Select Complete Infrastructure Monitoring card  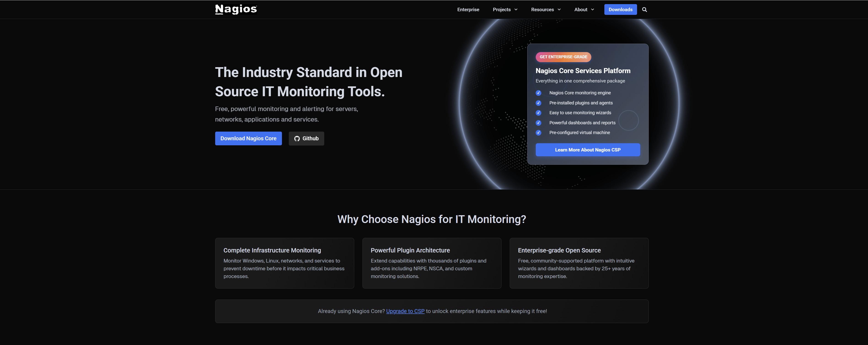click(x=284, y=263)
